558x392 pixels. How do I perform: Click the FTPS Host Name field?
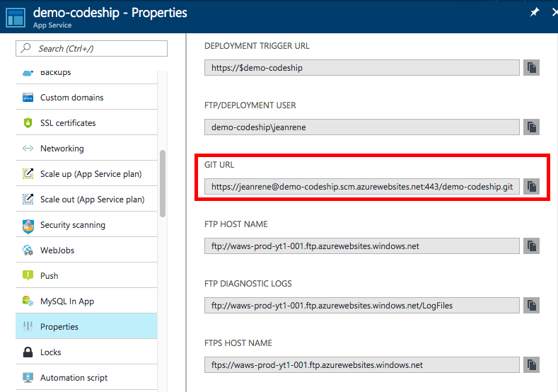coord(362,365)
